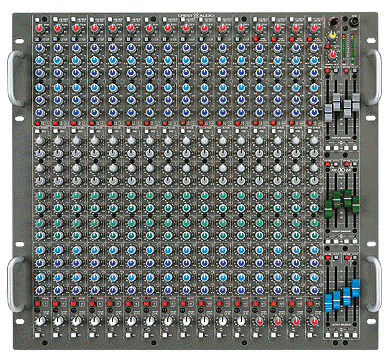Click the red knob below the yellow master knob
The image size is (390, 364).
pyautogui.click(x=332, y=55)
